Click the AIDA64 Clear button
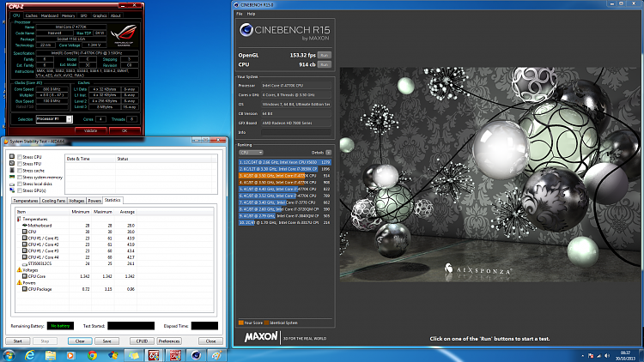644x362 pixels. pyautogui.click(x=80, y=341)
